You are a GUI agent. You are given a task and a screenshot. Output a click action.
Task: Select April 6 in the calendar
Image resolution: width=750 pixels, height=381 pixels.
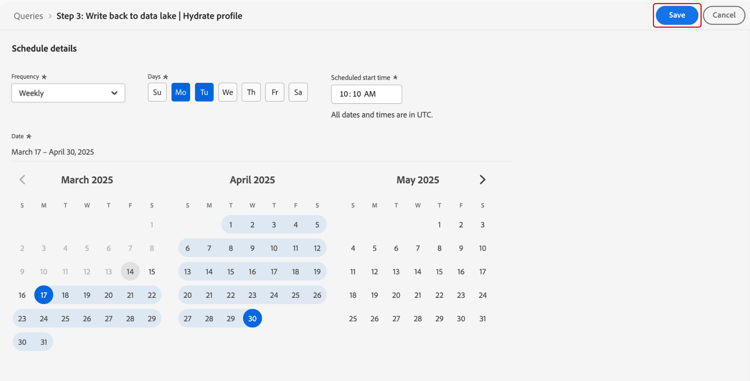click(188, 248)
